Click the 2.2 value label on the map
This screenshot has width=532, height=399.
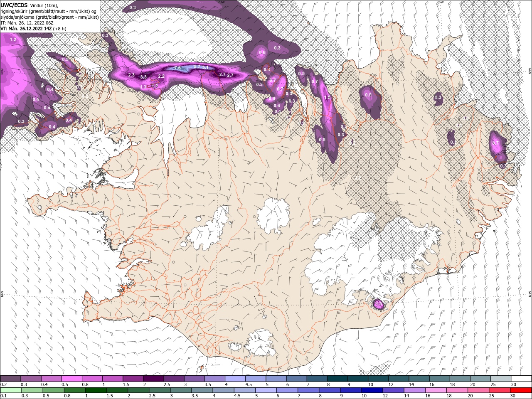pos(162,76)
